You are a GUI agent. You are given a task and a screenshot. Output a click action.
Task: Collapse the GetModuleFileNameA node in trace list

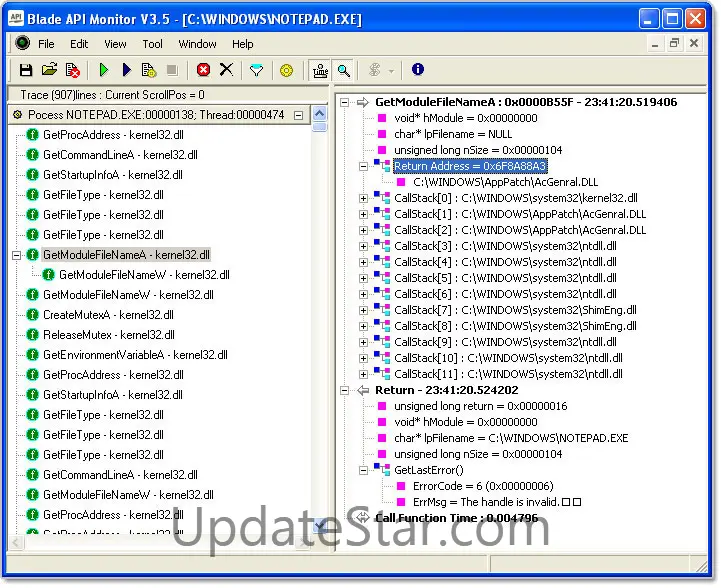17,255
